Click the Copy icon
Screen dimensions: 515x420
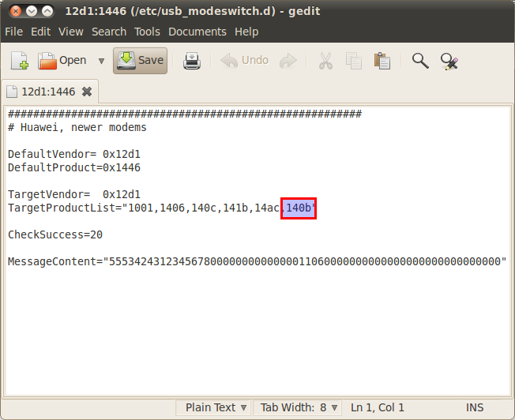[353, 61]
